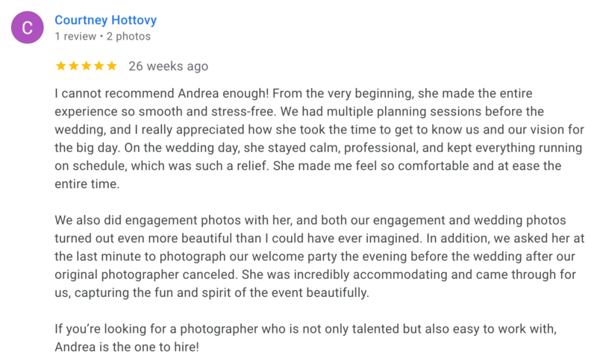
Task: Open Courtney Hottovy's reviewer profile link
Action: (105, 20)
